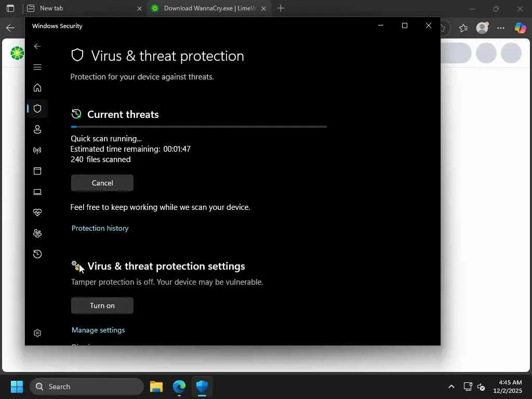This screenshot has height=399, width=532.
Task: Open Windows Security settings gear
Action: click(37, 333)
